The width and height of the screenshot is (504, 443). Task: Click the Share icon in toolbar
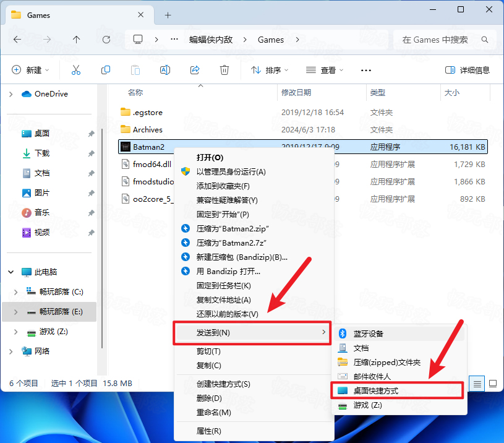coord(195,70)
